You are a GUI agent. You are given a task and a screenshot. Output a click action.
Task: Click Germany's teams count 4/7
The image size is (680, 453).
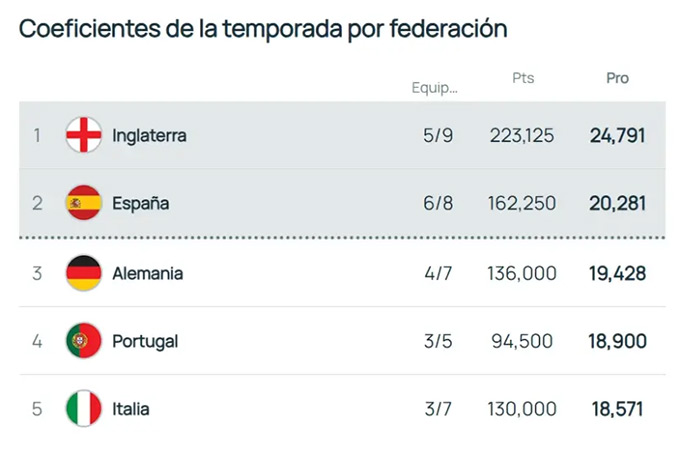(438, 272)
